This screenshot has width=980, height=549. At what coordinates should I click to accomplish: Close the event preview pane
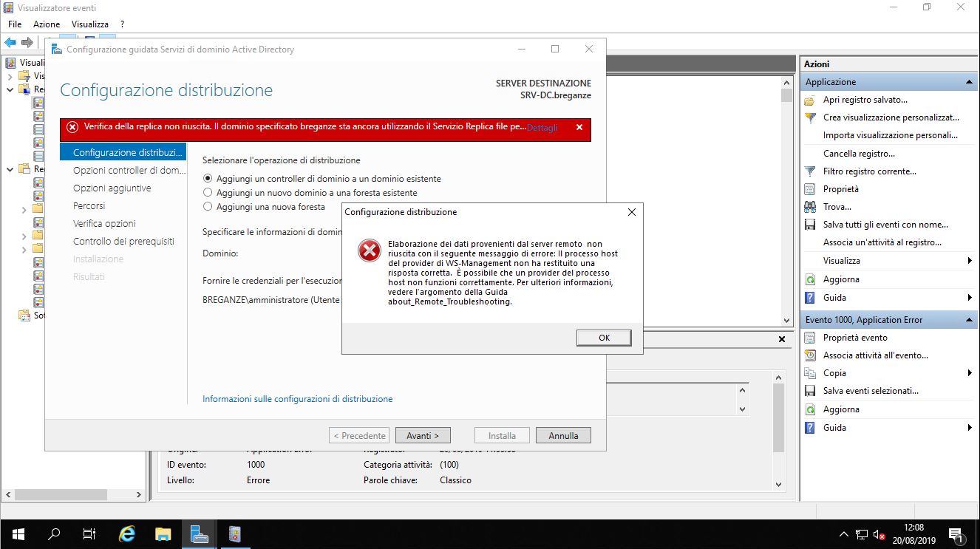[x=782, y=339]
